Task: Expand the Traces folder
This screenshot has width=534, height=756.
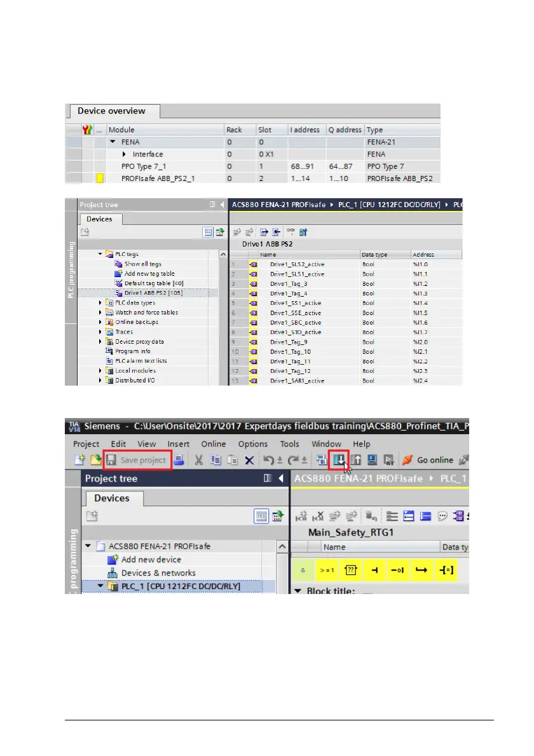Action: [100, 332]
